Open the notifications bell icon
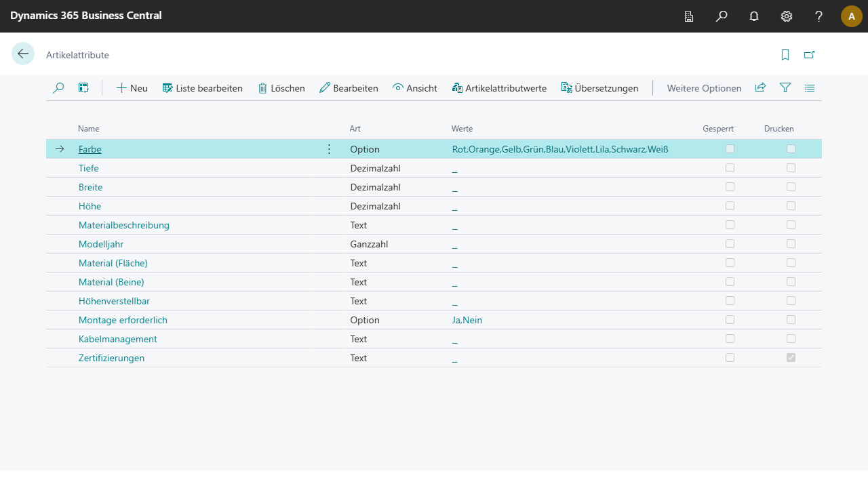This screenshot has width=868, height=488. [x=754, y=16]
